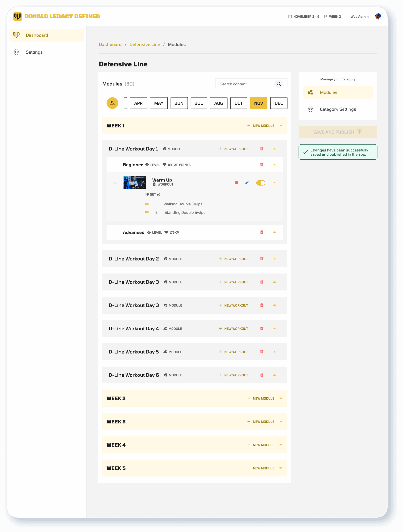Collapse the Advanced level row
The width and height of the screenshot is (402, 532).
(275, 232)
